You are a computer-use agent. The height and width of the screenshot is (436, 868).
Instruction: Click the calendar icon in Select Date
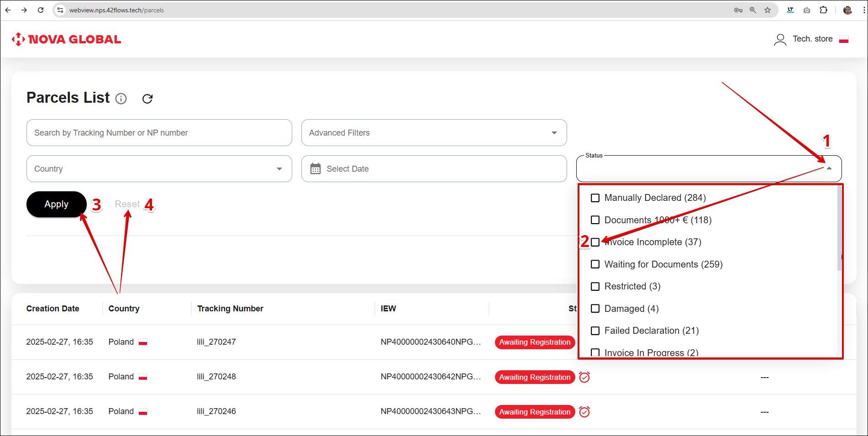315,169
